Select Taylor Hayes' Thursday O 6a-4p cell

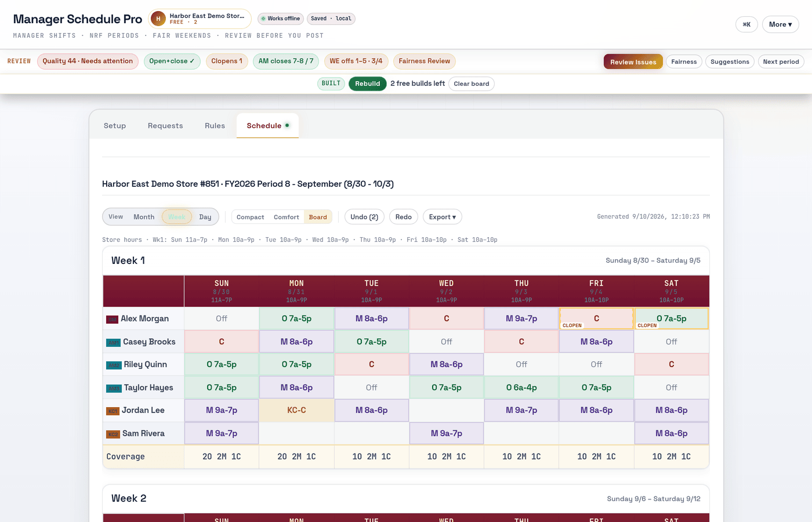521,387
